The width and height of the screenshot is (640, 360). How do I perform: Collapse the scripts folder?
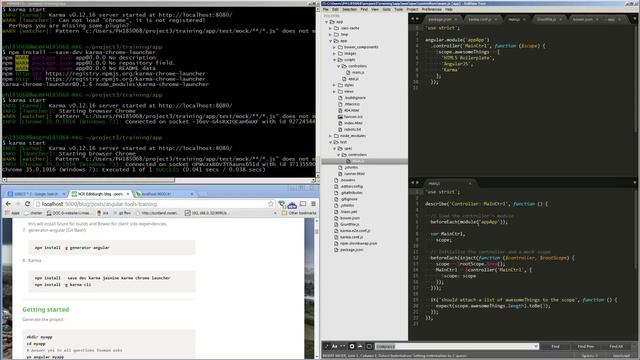[335, 60]
